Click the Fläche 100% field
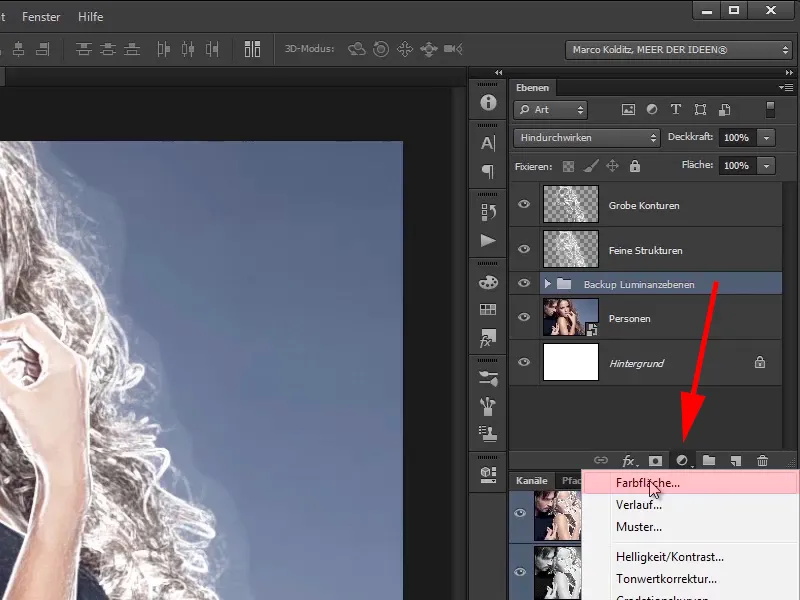Viewport: 800px width, 600px height. pos(737,166)
